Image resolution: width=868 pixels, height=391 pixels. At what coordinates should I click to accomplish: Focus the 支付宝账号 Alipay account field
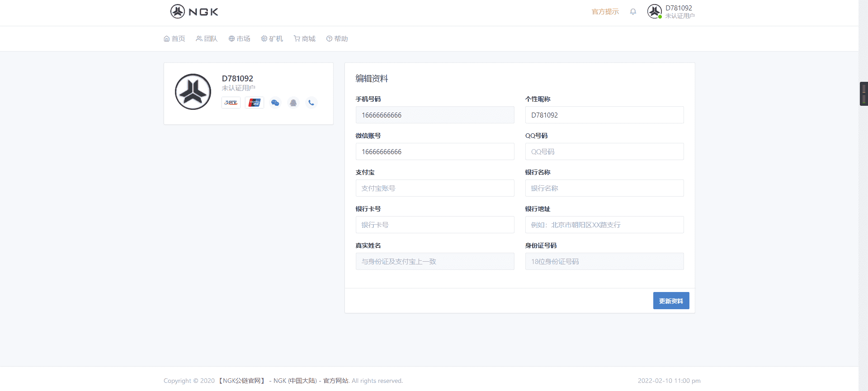pyautogui.click(x=434, y=188)
